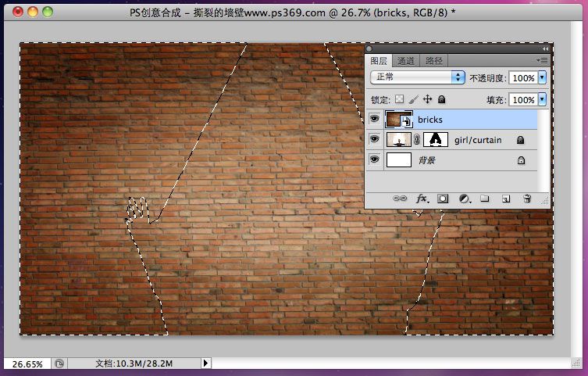Click the window's yellow minimize button
This screenshot has height=376, width=588.
[33, 12]
